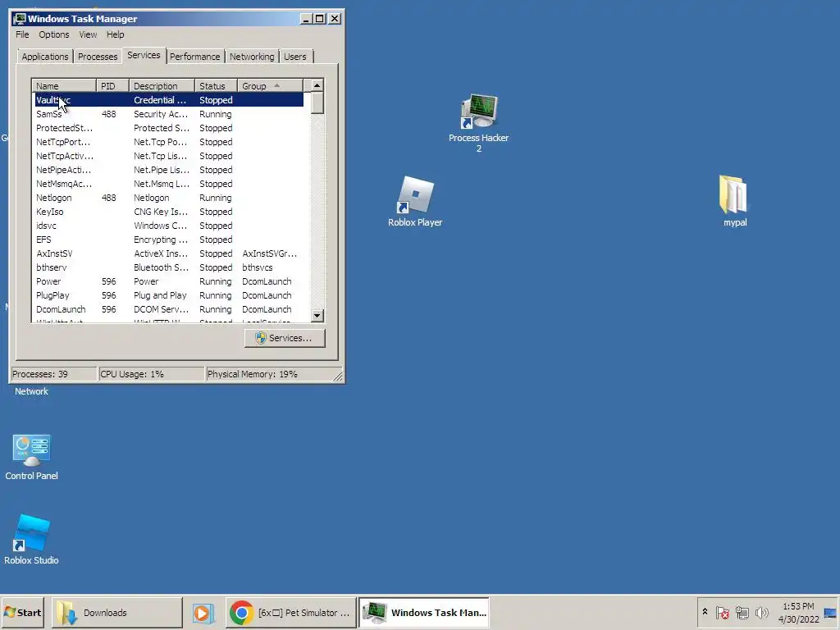Viewport: 840px width, 630px height.
Task: Open the Start menu
Action: click(23, 612)
